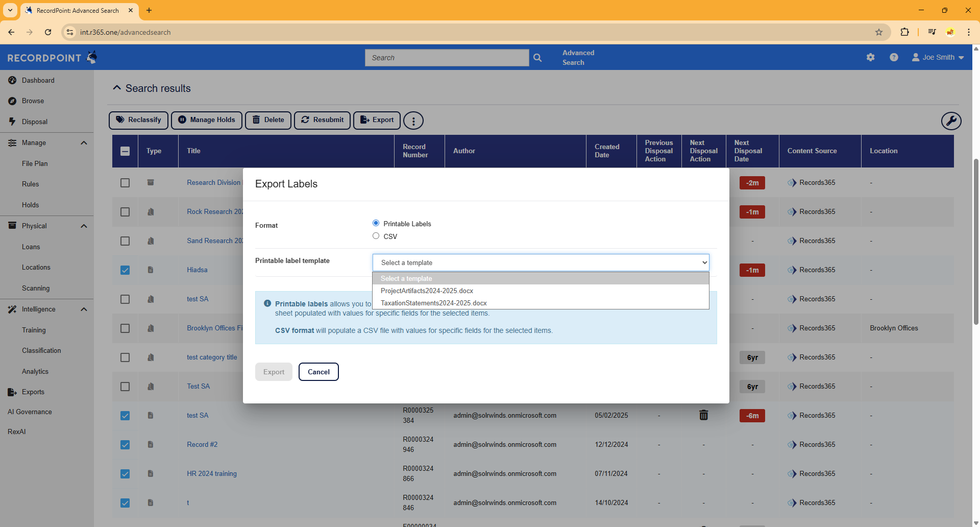The height and width of the screenshot is (527, 980).
Task: Click the search magnifier icon
Action: click(x=537, y=58)
